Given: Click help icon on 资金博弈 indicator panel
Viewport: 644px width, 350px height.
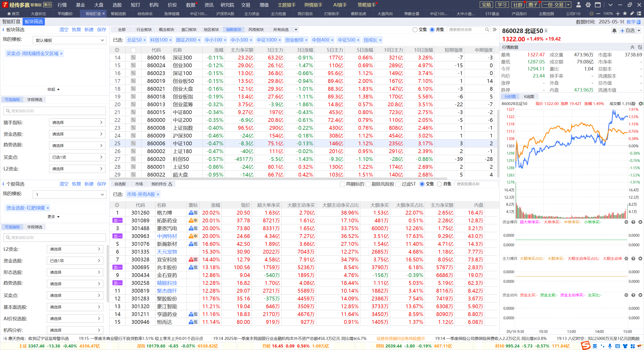Looking at the screenshot, I should 633,222.
